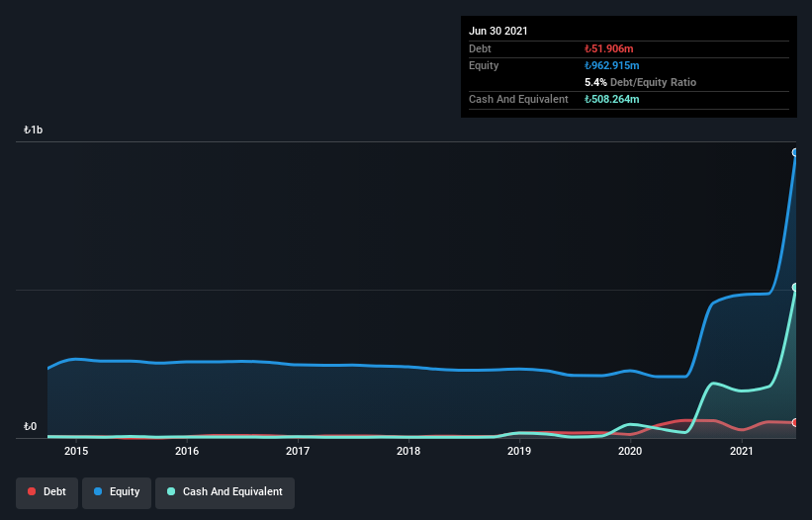Screen dimensions: 812x520
Task: Click the Debt label in tooltip
Action: coord(480,48)
